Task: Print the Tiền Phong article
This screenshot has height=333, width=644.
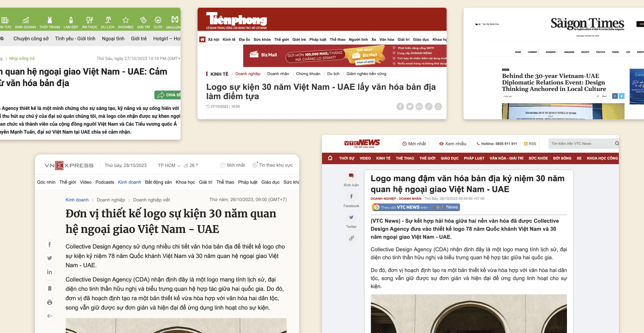Action: point(438,107)
